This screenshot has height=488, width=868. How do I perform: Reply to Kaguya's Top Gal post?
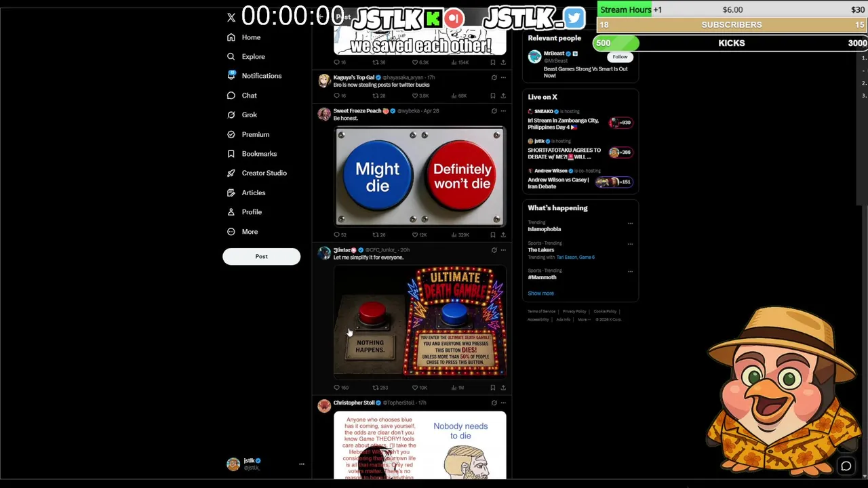(340, 96)
